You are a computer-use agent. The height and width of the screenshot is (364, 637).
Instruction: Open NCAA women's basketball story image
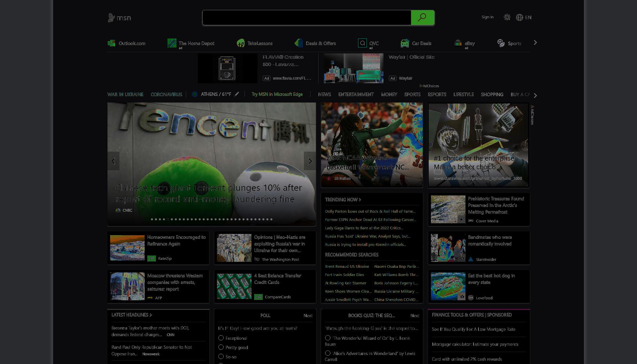[x=372, y=145]
